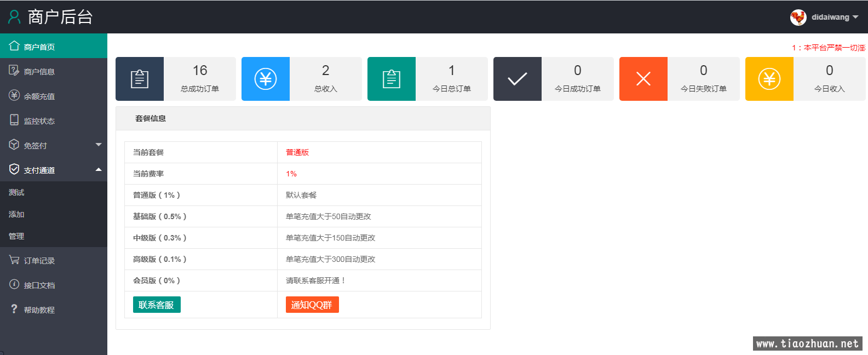
Task: Click the didaiwang username text
Action: [x=830, y=17]
